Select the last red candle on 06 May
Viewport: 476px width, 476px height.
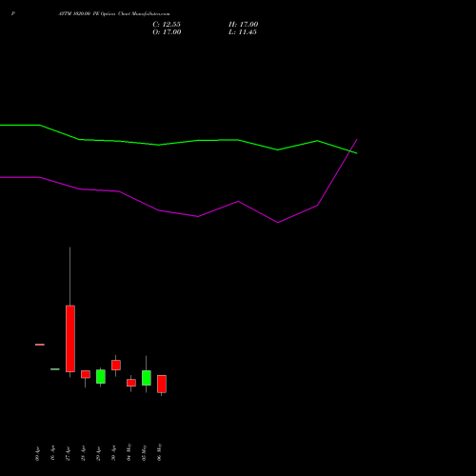point(162,384)
